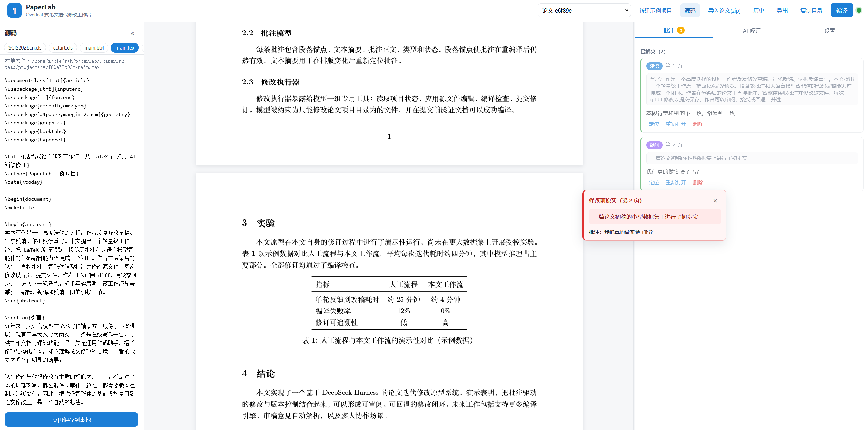Close the 修改前原文 popup
868x430 pixels.
tap(715, 201)
